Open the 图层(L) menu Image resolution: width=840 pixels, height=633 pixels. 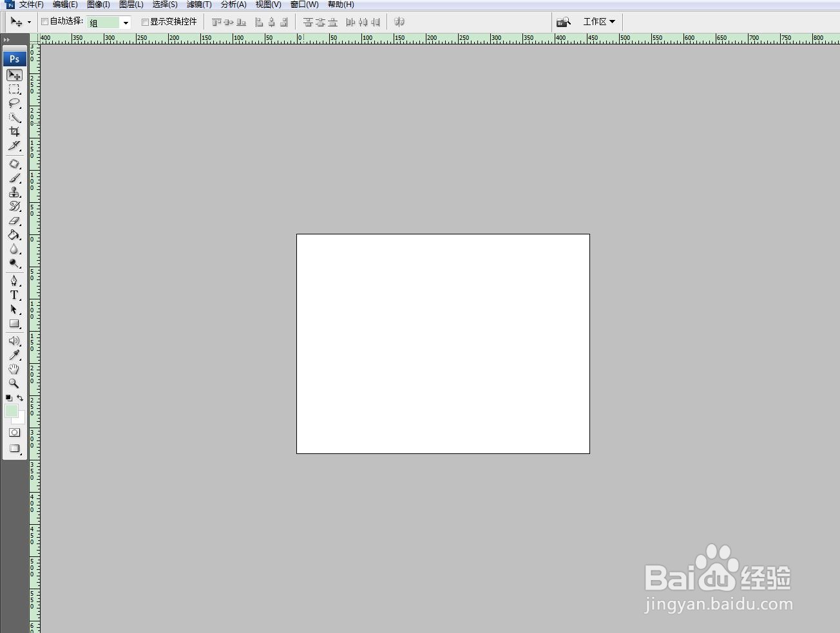tap(131, 5)
